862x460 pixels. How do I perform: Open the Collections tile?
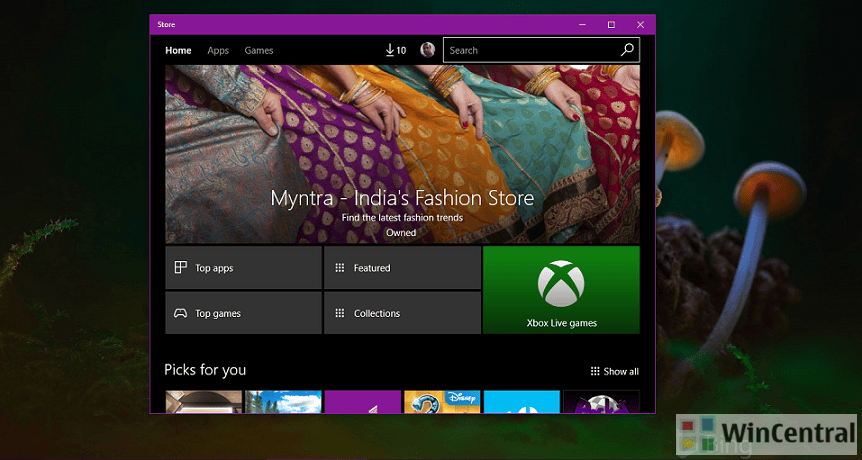tap(402, 313)
